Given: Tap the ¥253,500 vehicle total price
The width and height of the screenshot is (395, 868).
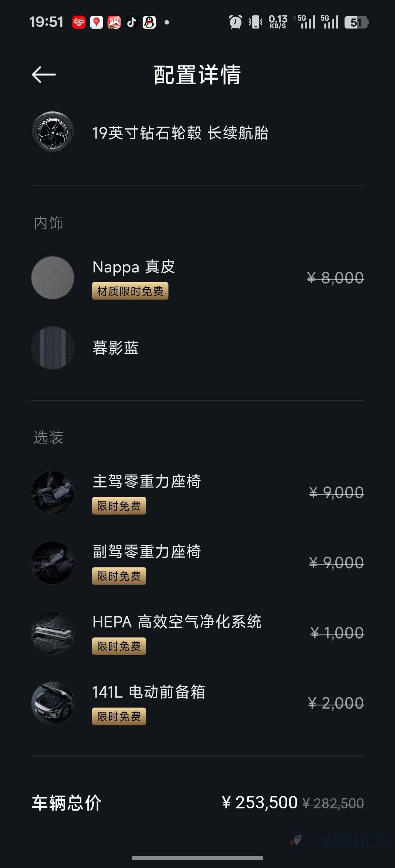Looking at the screenshot, I should pyautogui.click(x=260, y=803).
